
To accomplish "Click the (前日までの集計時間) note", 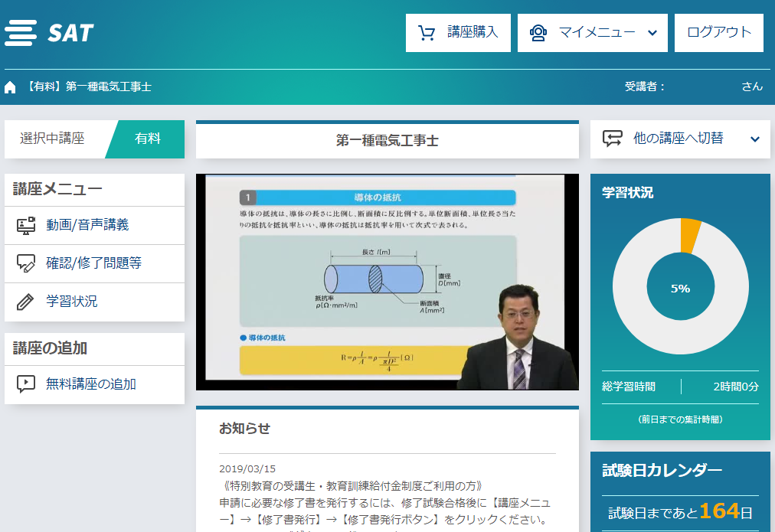I will tap(680, 419).
